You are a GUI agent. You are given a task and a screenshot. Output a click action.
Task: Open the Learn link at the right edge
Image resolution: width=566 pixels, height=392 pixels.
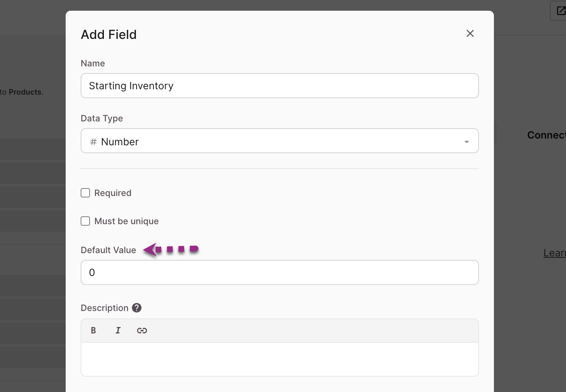(555, 253)
